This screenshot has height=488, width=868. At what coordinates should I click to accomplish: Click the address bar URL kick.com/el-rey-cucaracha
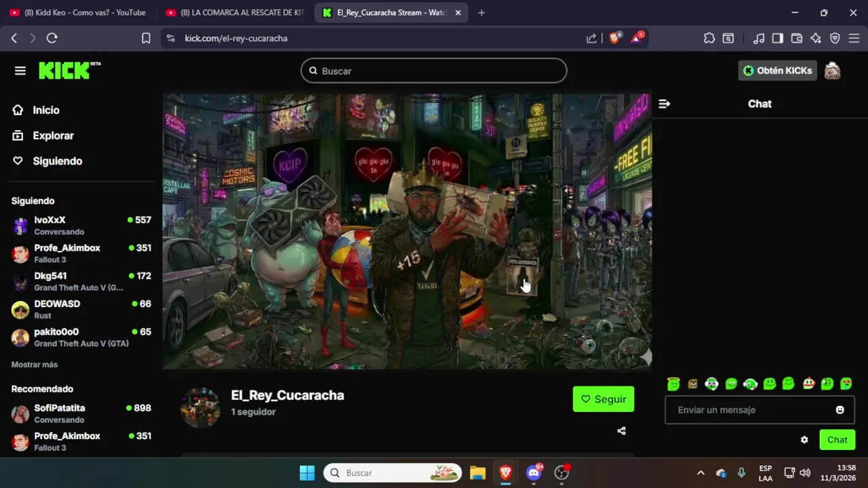(236, 39)
